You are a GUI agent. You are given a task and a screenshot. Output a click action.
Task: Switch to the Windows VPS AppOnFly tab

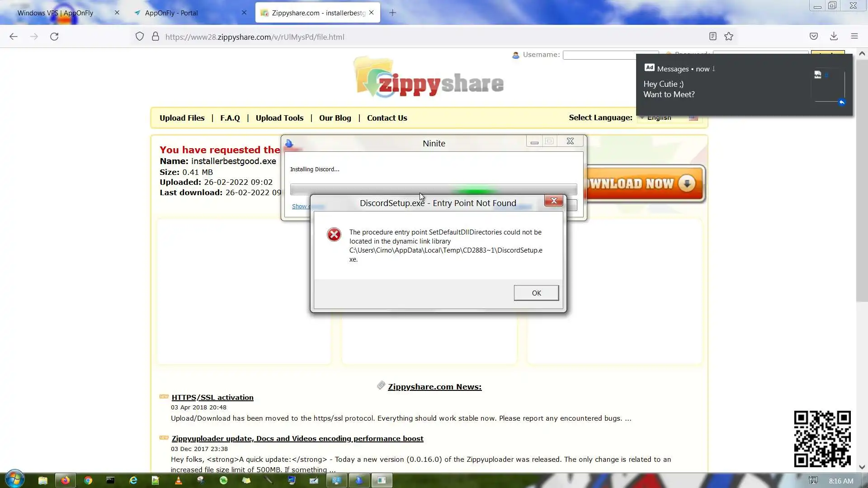tap(55, 13)
